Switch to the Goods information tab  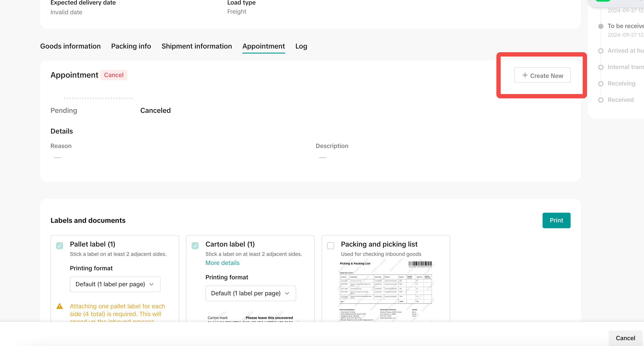[70, 46]
